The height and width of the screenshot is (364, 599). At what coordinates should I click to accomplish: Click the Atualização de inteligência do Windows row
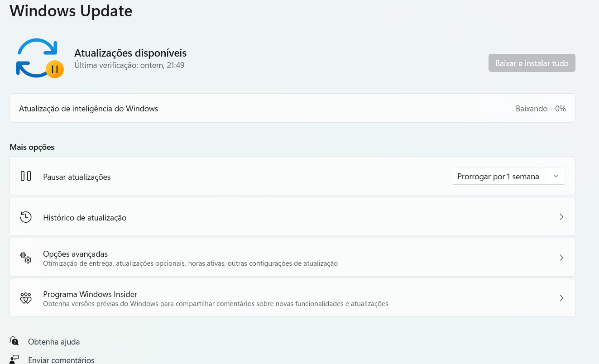pos(292,108)
